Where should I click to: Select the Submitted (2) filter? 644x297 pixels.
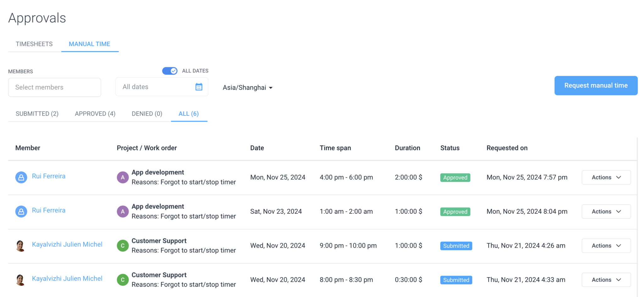[x=37, y=114]
